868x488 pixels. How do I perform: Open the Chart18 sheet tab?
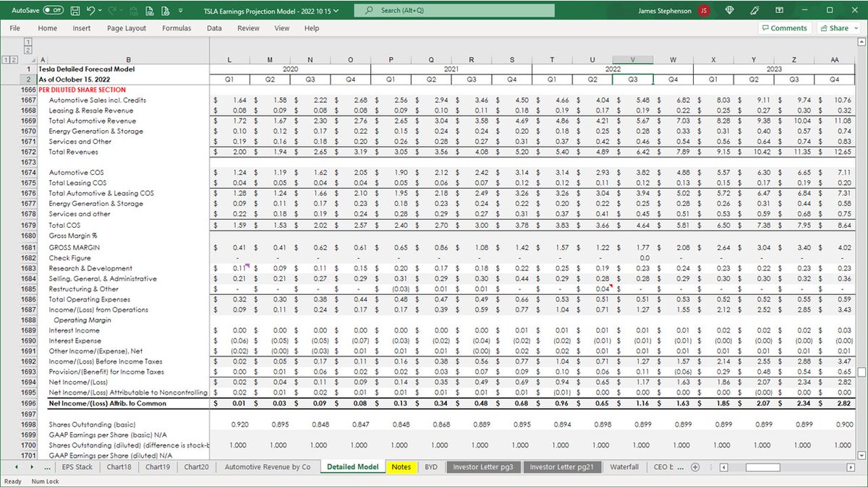pyautogui.click(x=119, y=467)
